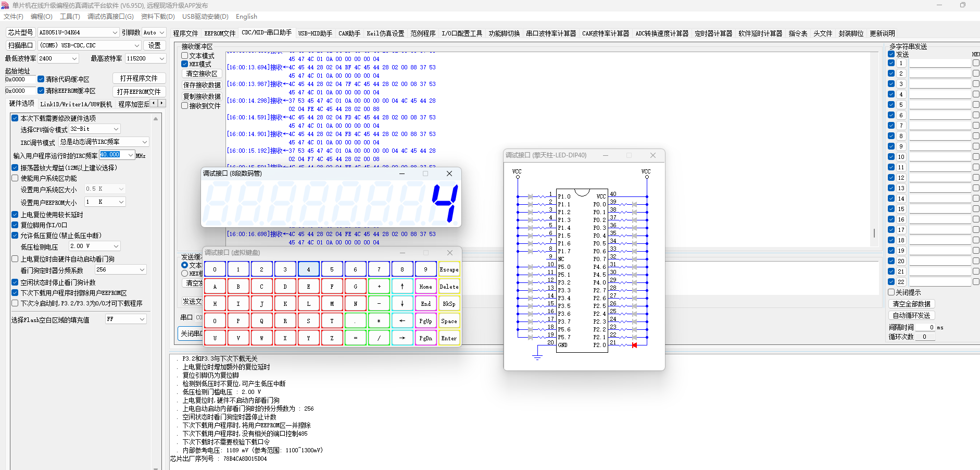Image resolution: width=980 pixels, height=470 pixels.
Task: Open Flash fill value FF dropdown
Action: tap(126, 319)
